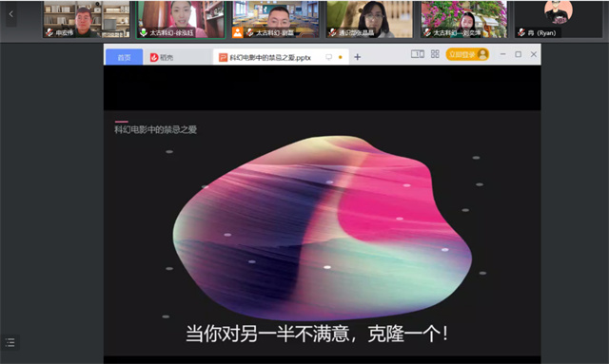Image resolution: width=609 pixels, height=364 pixels.
Task: Click the left chevron beside participant videos
Action: 10,14
